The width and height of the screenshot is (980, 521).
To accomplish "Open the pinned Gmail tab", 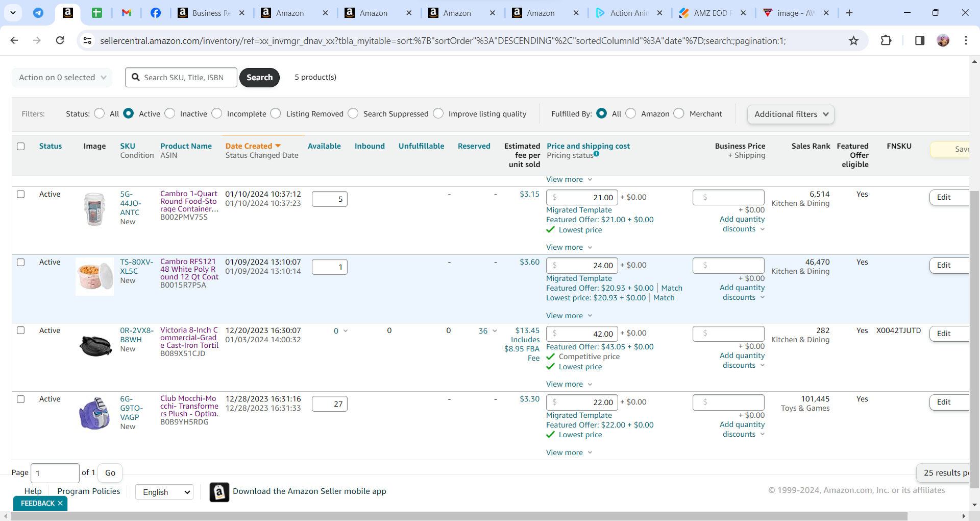I will 127,13.
